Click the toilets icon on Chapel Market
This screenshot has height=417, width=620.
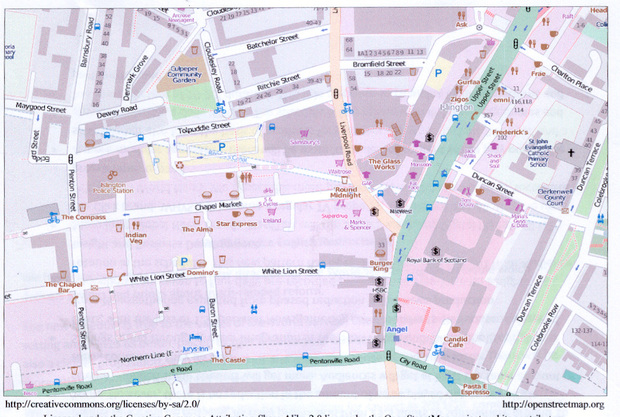246,177
